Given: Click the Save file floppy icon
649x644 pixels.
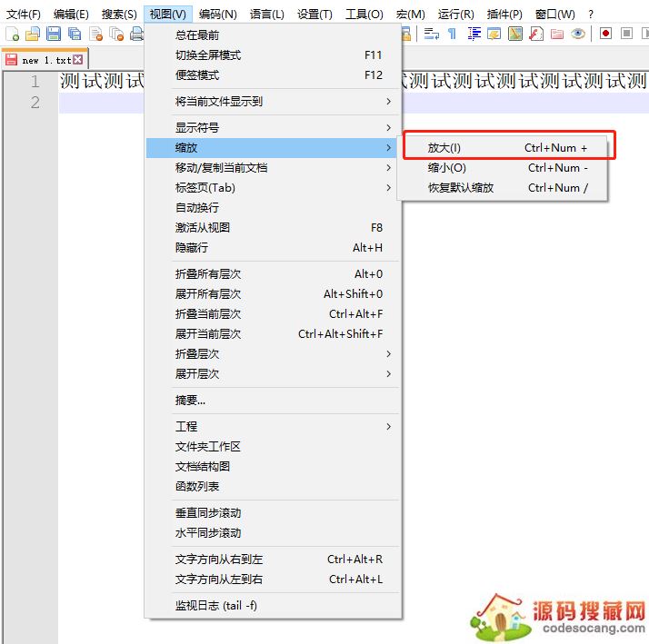Looking at the screenshot, I should (x=53, y=35).
